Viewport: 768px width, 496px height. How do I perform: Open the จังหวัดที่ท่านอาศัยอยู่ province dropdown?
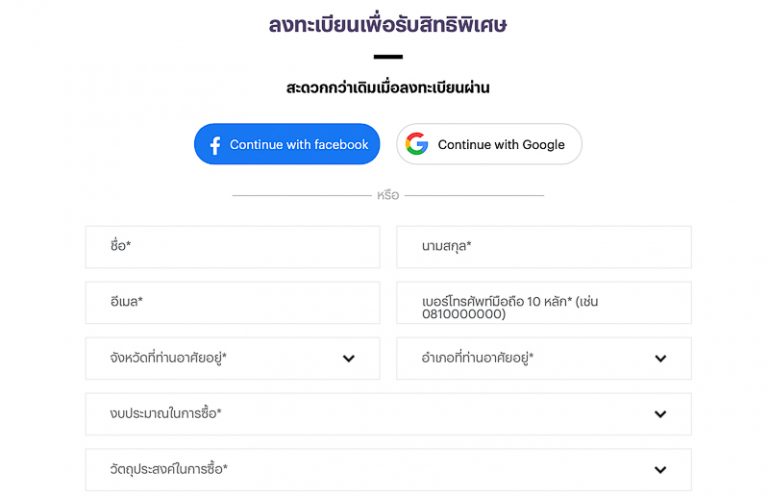click(x=233, y=358)
